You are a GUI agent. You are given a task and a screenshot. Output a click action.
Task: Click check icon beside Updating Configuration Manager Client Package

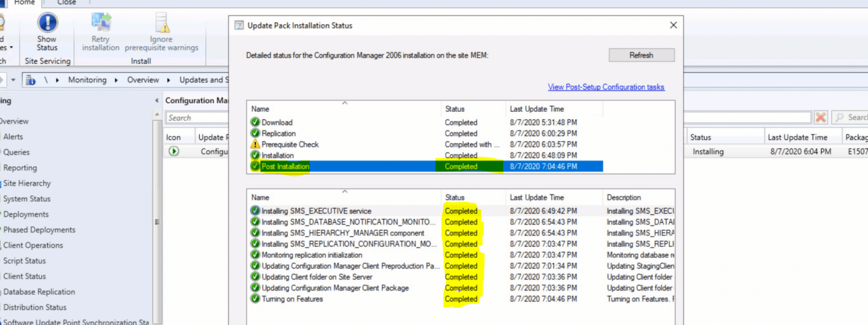pyautogui.click(x=255, y=287)
